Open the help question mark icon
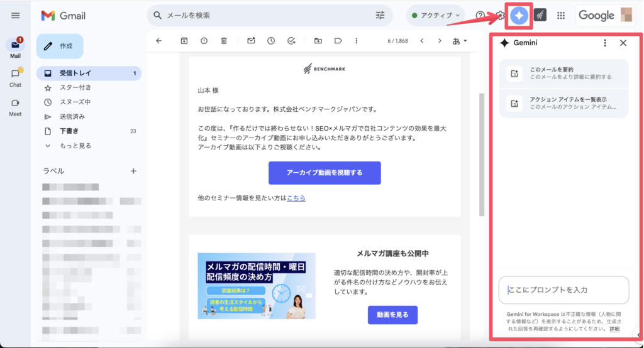644x348 pixels. point(480,16)
